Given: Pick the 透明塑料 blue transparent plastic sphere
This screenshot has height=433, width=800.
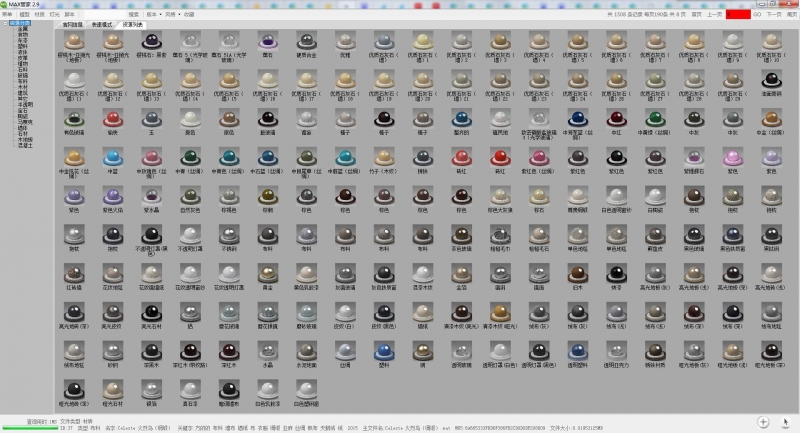Looking at the screenshot, I should pyautogui.click(x=578, y=351).
